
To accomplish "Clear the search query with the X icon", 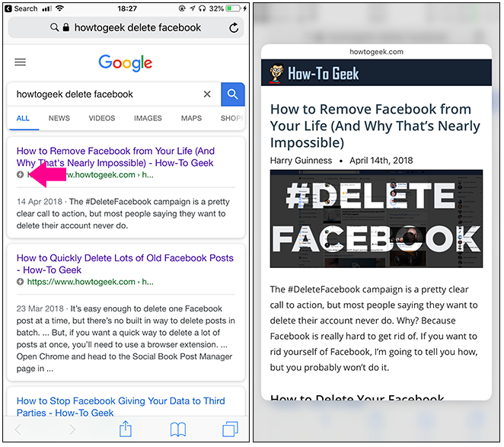I will point(207,94).
